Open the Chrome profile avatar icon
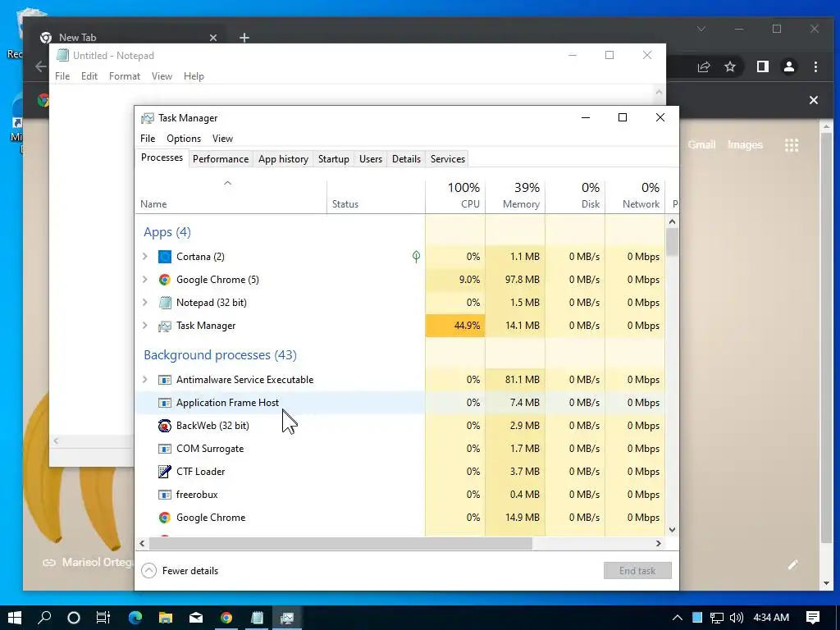The width and height of the screenshot is (840, 630). (789, 67)
